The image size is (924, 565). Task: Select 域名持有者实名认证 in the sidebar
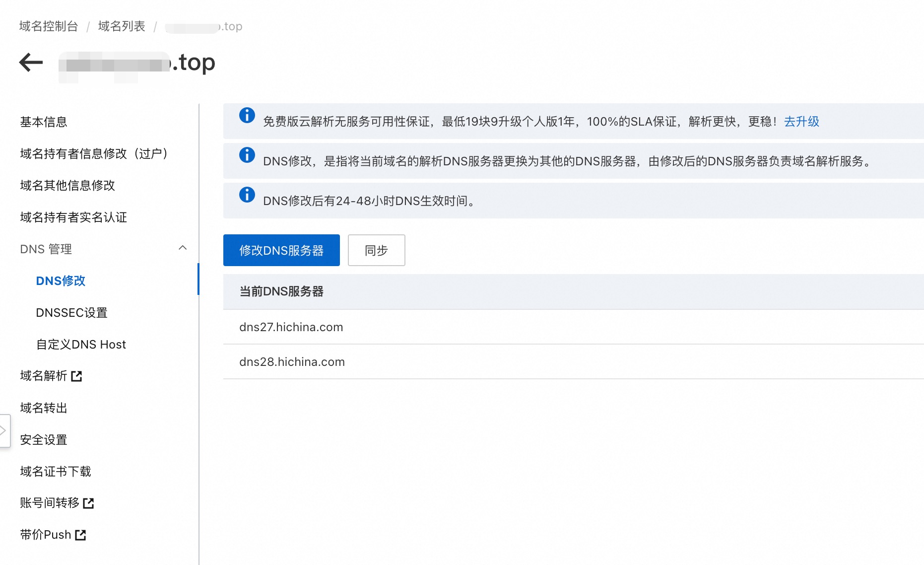(x=72, y=217)
